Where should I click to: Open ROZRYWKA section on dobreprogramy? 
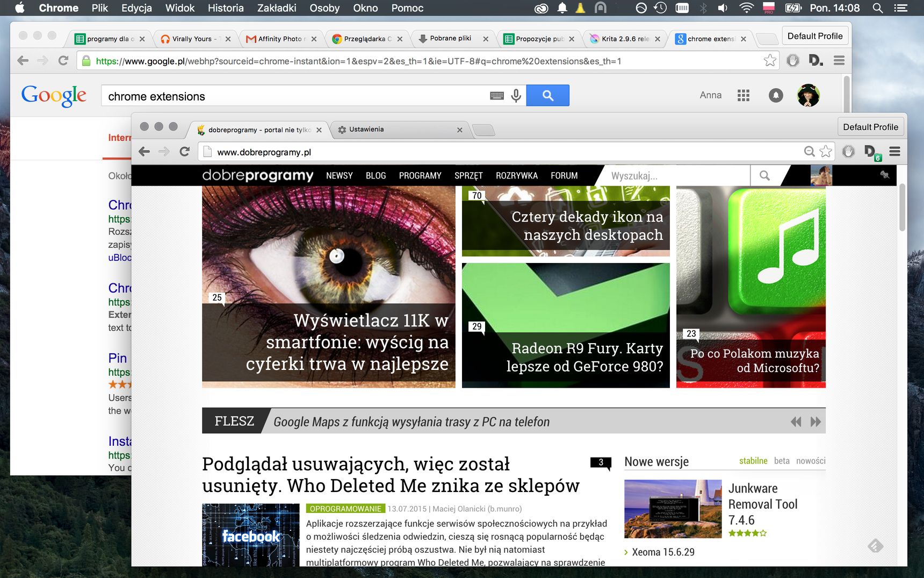(x=517, y=175)
